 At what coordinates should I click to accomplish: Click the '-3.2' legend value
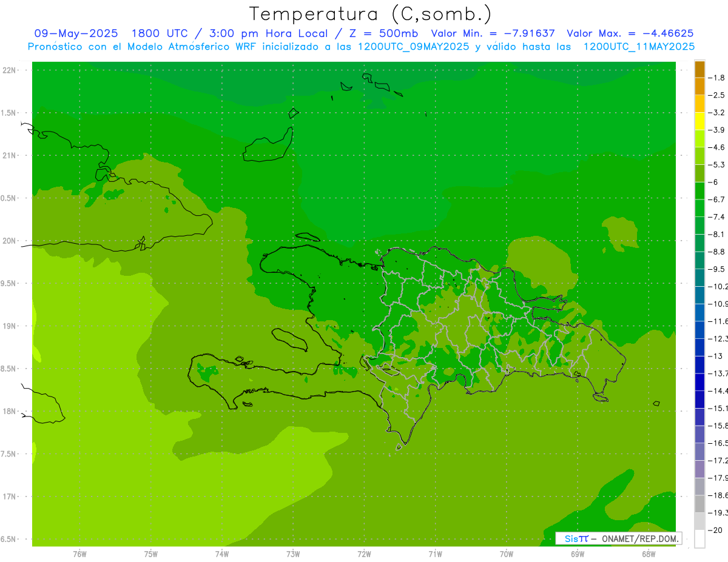pos(716,113)
